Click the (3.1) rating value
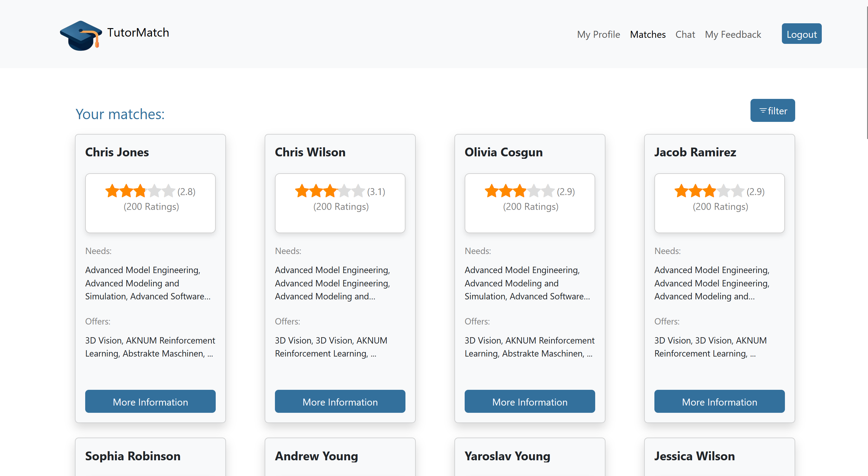Viewport: 868px width, 476px height. click(376, 192)
